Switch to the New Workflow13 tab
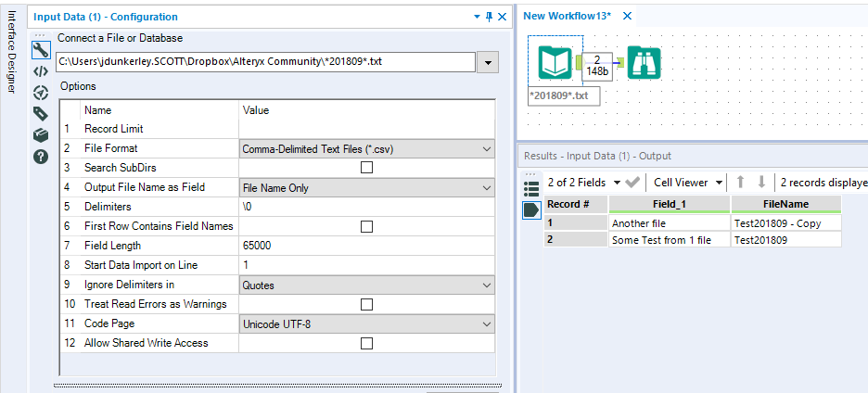 568,16
